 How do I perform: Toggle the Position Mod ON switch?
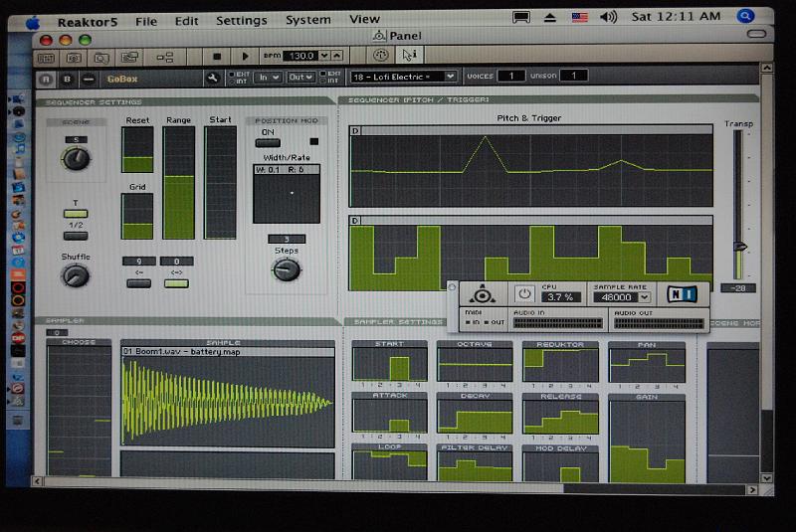267,142
